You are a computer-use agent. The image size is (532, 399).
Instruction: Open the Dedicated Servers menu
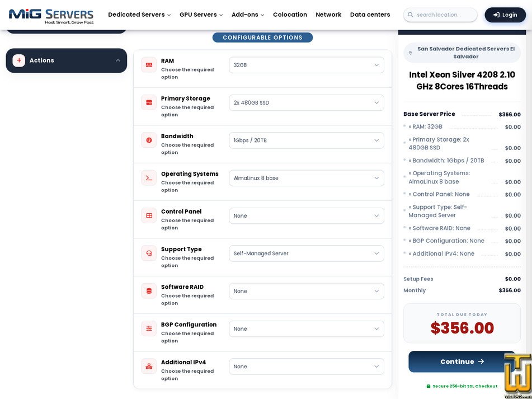click(x=139, y=15)
